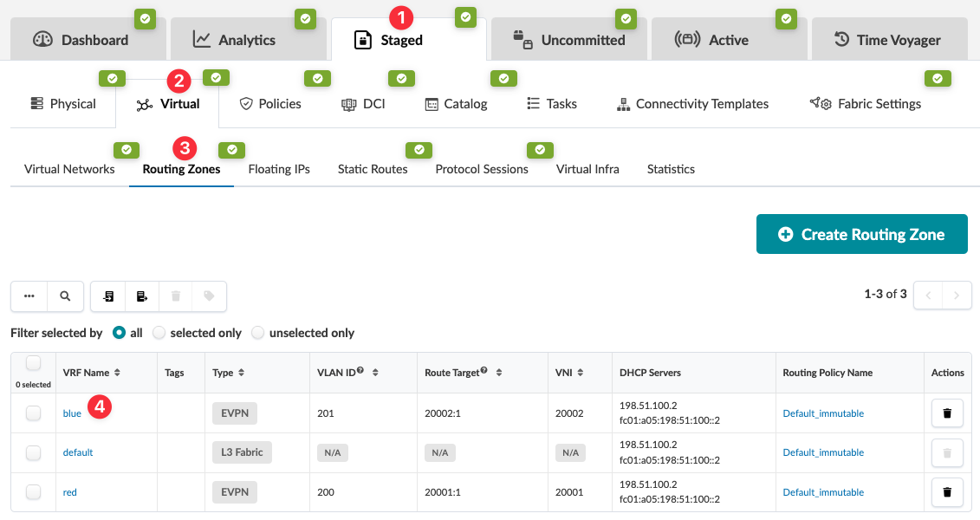Image resolution: width=980 pixels, height=520 pixels.
Task: Click the Create Routing Zone button
Action: pyautogui.click(x=861, y=234)
